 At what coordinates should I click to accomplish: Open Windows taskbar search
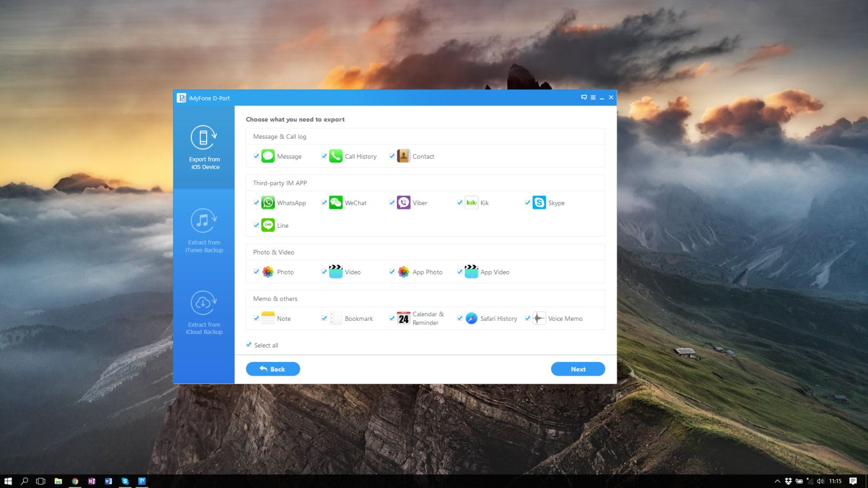tap(25, 481)
